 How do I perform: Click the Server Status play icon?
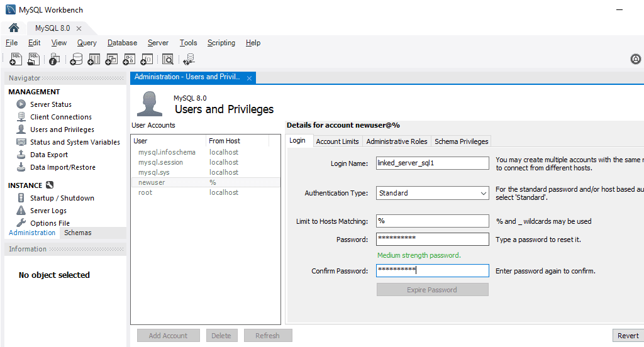click(21, 104)
